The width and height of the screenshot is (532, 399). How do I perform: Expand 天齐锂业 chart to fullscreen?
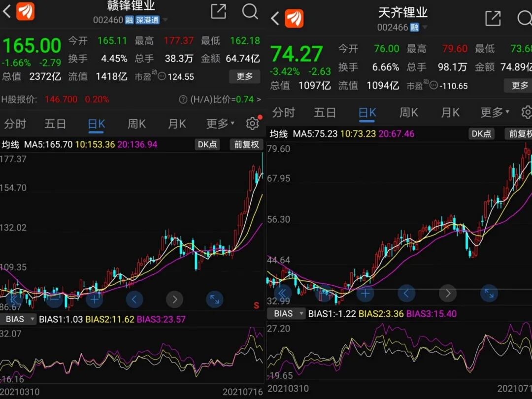point(489,293)
